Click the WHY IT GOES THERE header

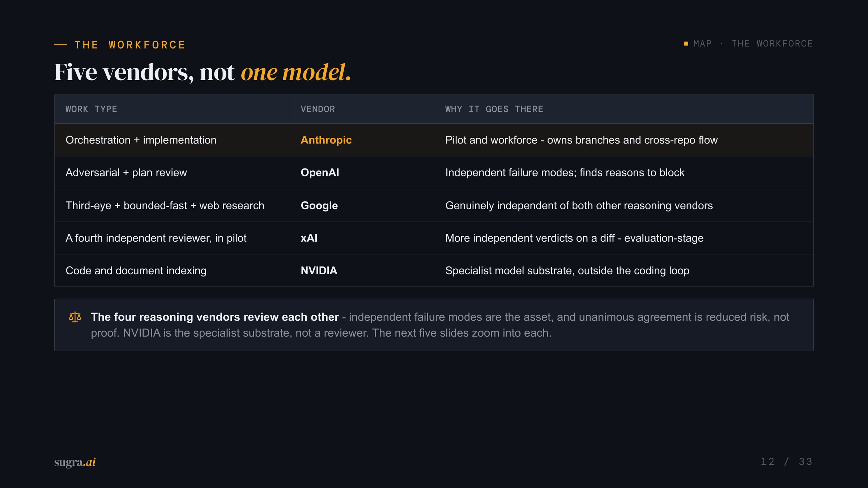[494, 109]
